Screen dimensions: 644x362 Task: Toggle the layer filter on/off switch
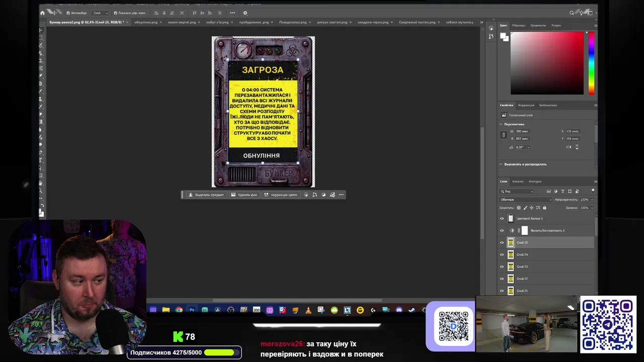pyautogui.click(x=593, y=191)
